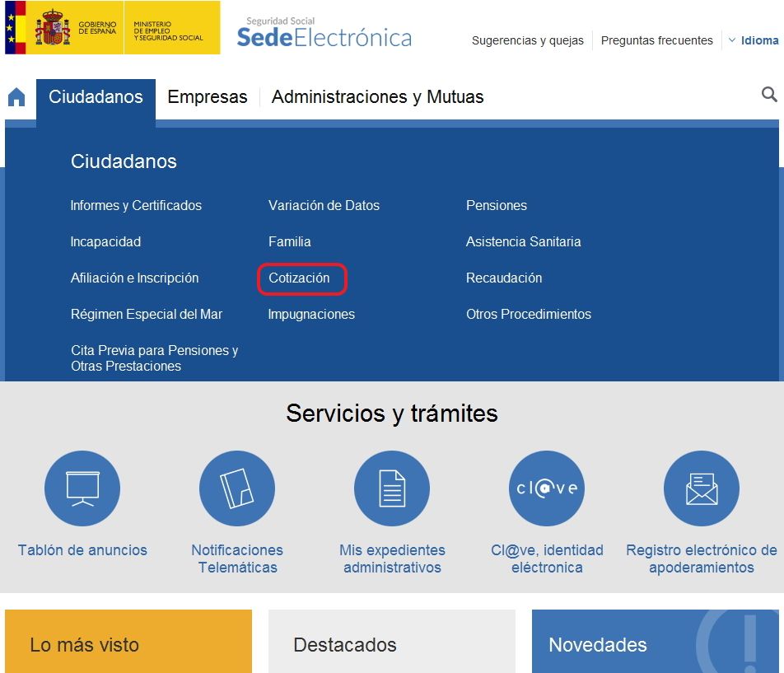
Task: Select the Mis expedientes administrativos document icon
Action: click(391, 488)
